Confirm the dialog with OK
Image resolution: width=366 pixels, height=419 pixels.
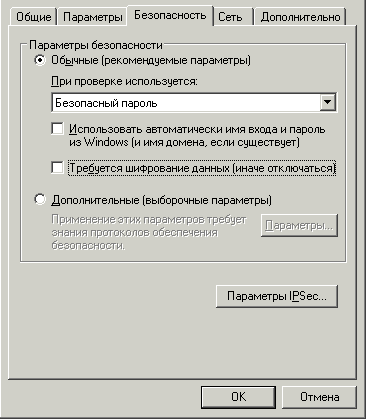[238, 397]
